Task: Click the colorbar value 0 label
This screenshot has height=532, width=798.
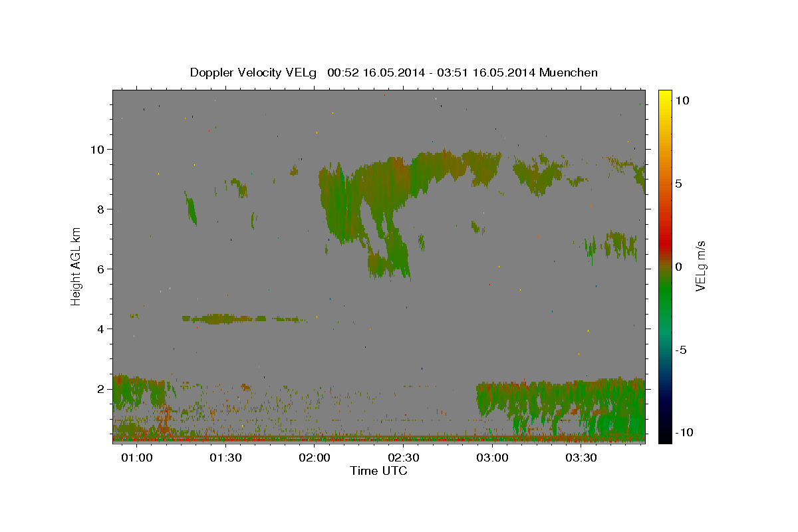Action: (679, 267)
